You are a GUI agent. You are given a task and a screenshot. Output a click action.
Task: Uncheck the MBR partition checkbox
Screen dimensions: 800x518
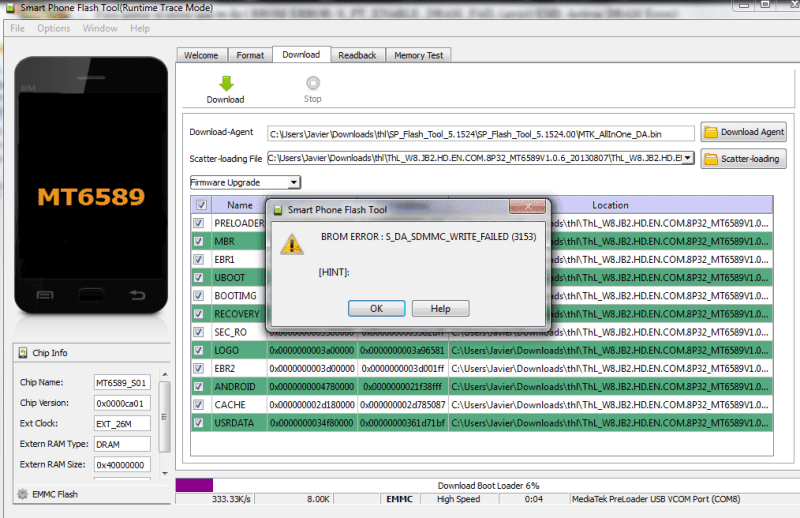pyautogui.click(x=198, y=241)
